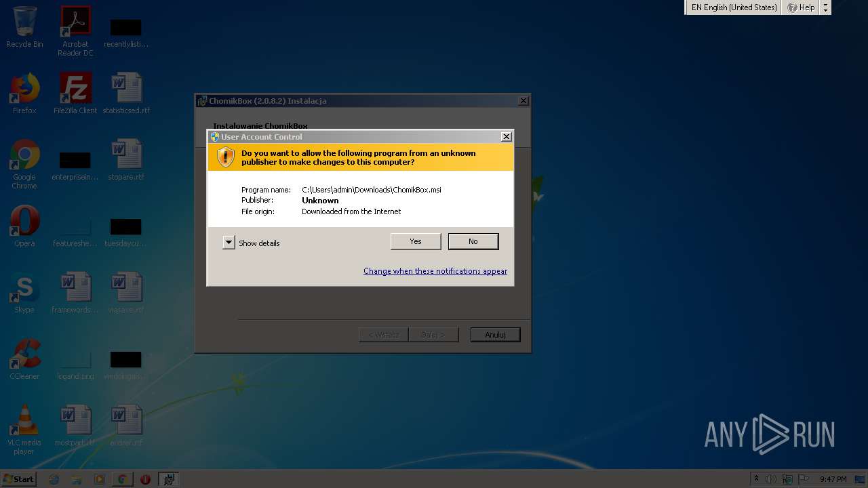The width and height of the screenshot is (868, 488).
Task: Click Help on language bar
Action: click(x=801, y=7)
